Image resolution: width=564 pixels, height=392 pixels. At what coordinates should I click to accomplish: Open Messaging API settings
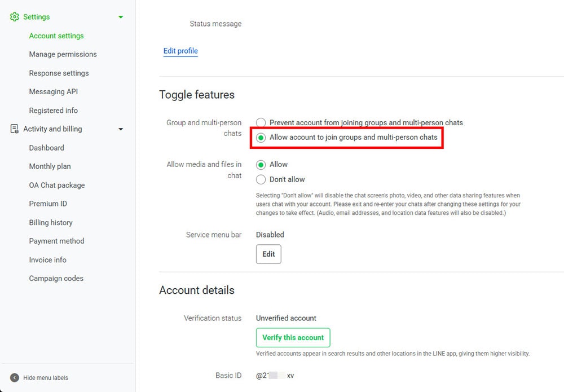click(53, 92)
